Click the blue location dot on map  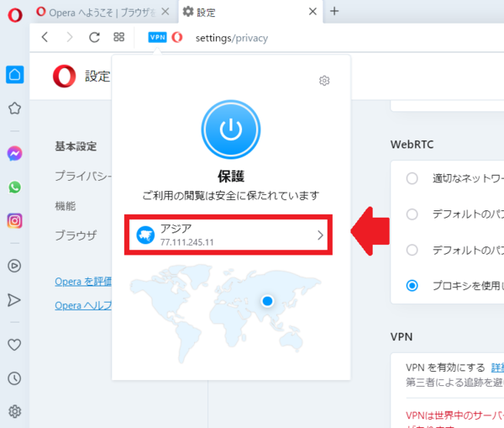(x=267, y=301)
